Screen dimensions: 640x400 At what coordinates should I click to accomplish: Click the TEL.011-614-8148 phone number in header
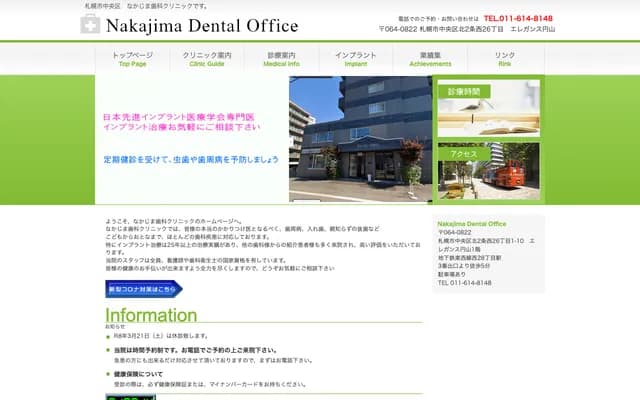(x=518, y=18)
